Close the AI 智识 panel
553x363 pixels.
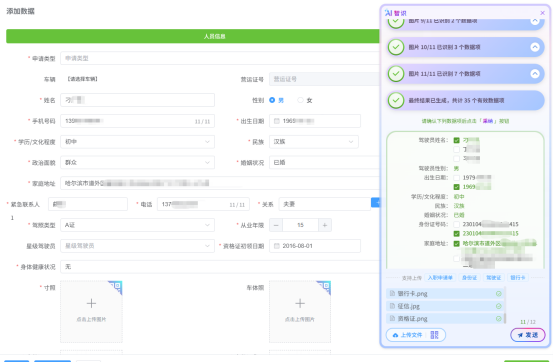542,13
